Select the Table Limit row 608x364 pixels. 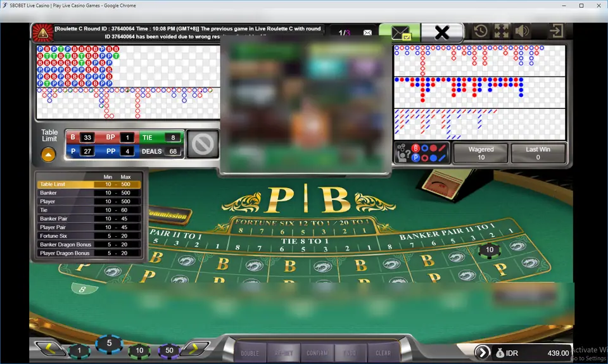89,184
